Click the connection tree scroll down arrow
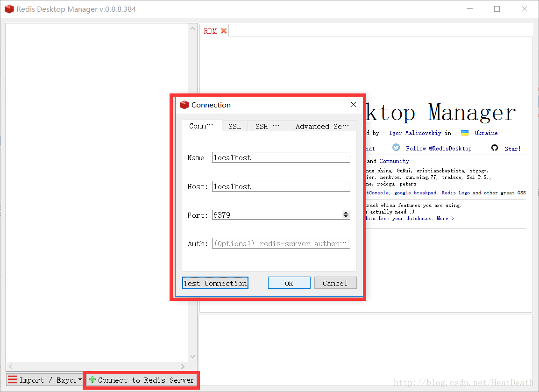 pyautogui.click(x=192, y=356)
